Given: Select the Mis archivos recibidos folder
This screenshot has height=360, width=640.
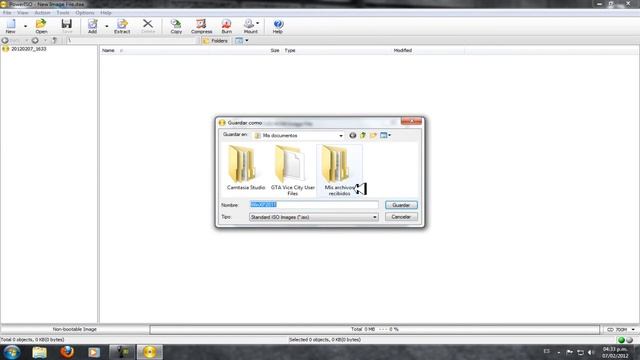Looking at the screenshot, I should click(340, 171).
